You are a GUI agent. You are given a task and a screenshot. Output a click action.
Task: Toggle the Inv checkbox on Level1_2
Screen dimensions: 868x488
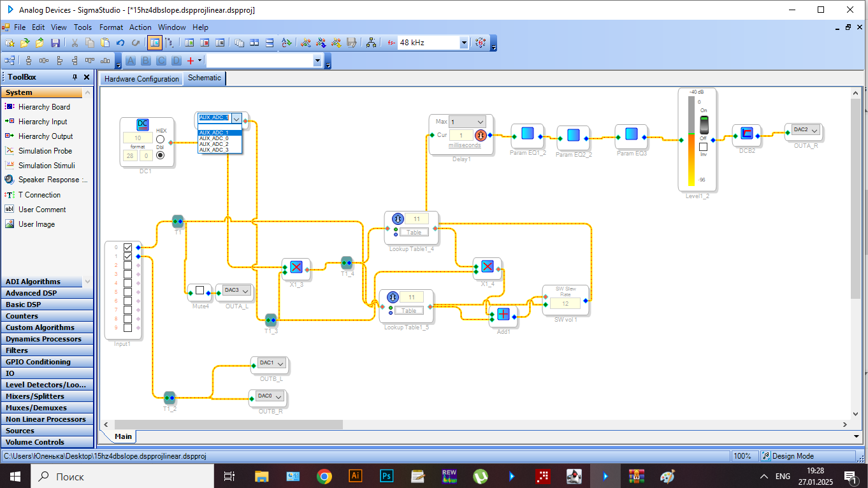703,147
